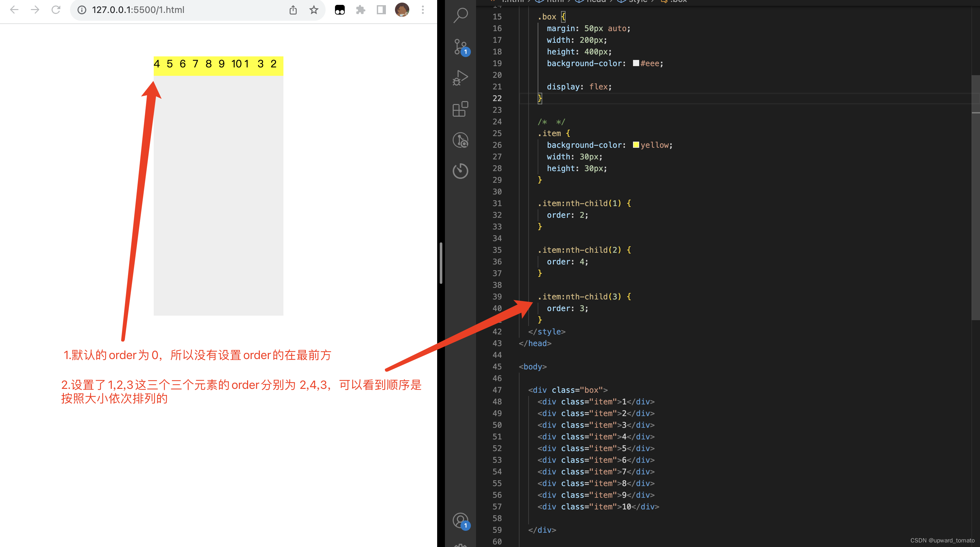Click the editor vertical scrollbar
This screenshot has height=547, width=980.
pos(975,198)
